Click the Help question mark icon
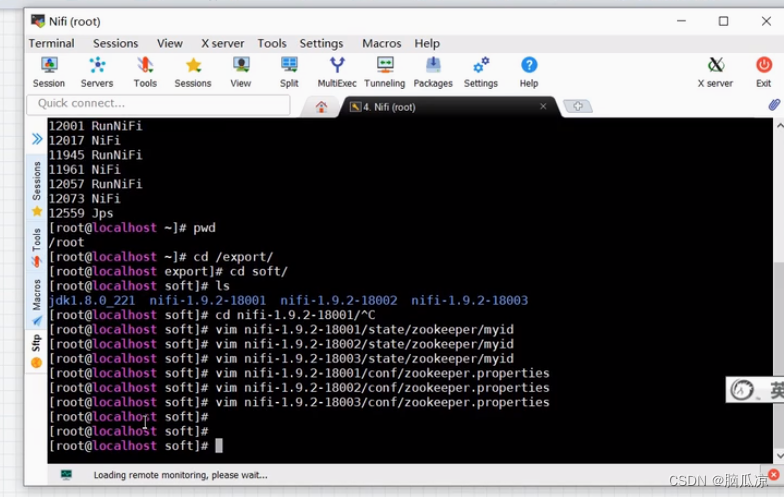The height and width of the screenshot is (497, 784). click(x=528, y=72)
